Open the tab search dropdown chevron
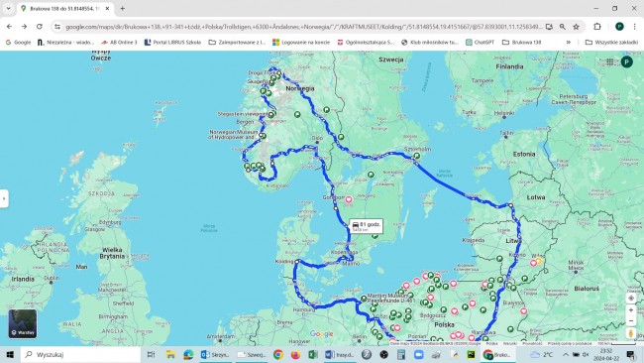The height and width of the screenshot is (363, 644). [x=8, y=8]
